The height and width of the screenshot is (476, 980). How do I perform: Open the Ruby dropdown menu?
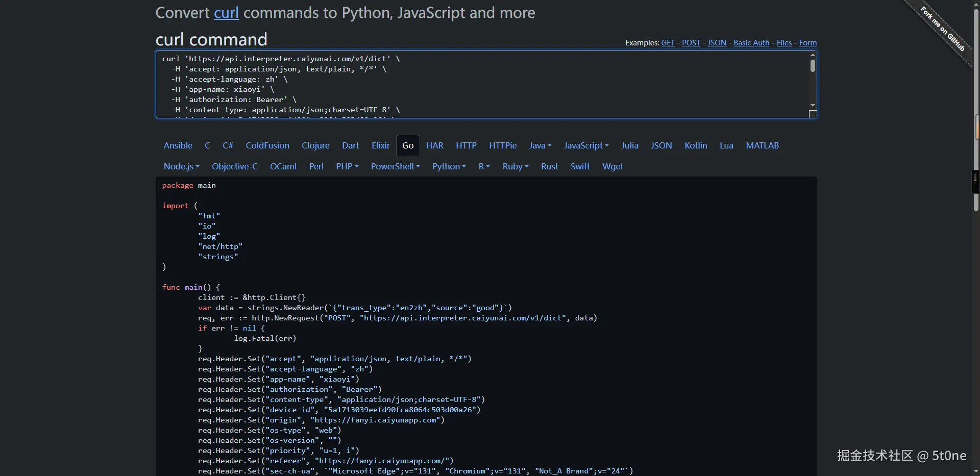click(x=515, y=166)
